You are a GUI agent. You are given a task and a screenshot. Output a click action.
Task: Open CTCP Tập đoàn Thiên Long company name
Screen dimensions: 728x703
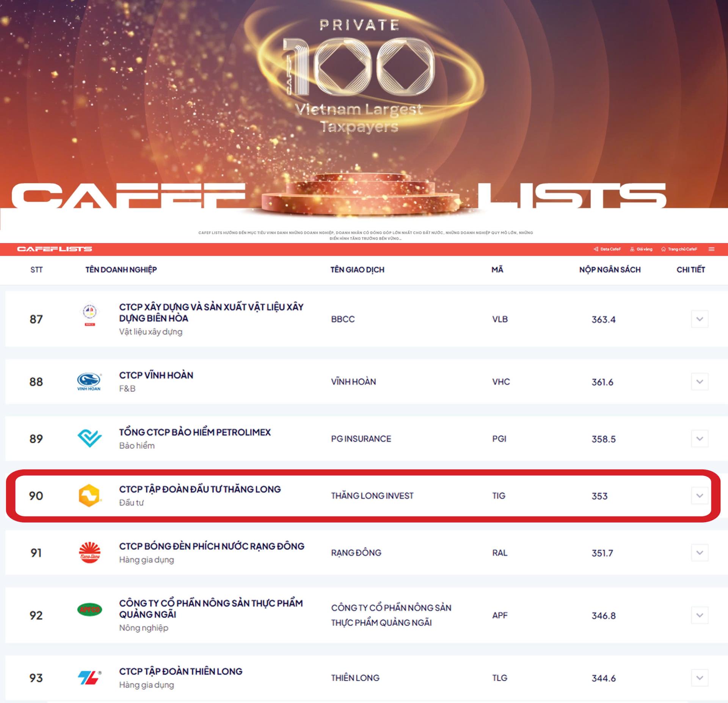click(180, 671)
